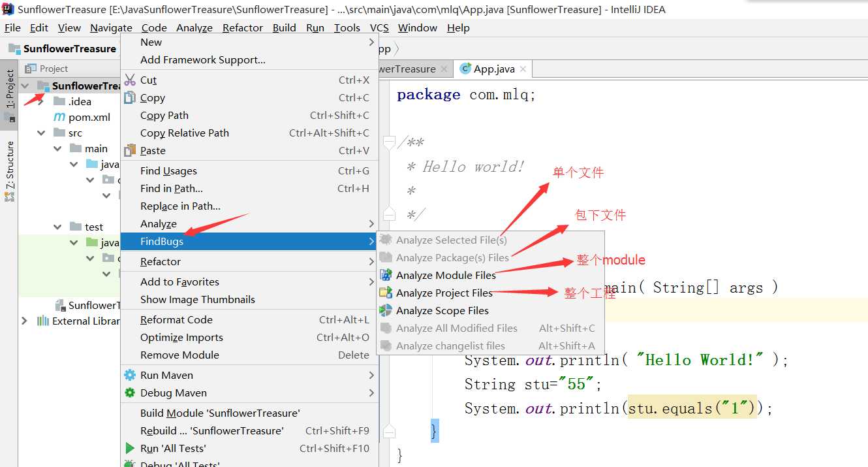Collapse the test folder node

pos(57,227)
